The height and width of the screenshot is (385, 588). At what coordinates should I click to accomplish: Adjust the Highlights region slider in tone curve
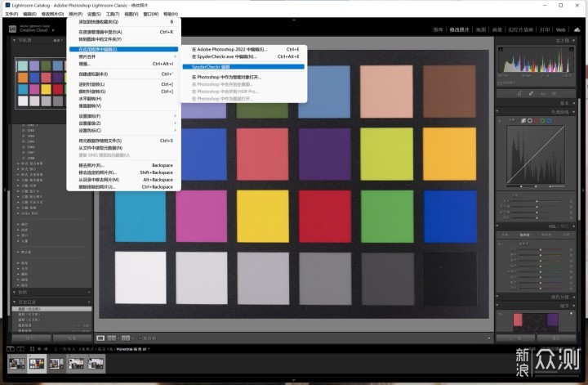click(537, 202)
